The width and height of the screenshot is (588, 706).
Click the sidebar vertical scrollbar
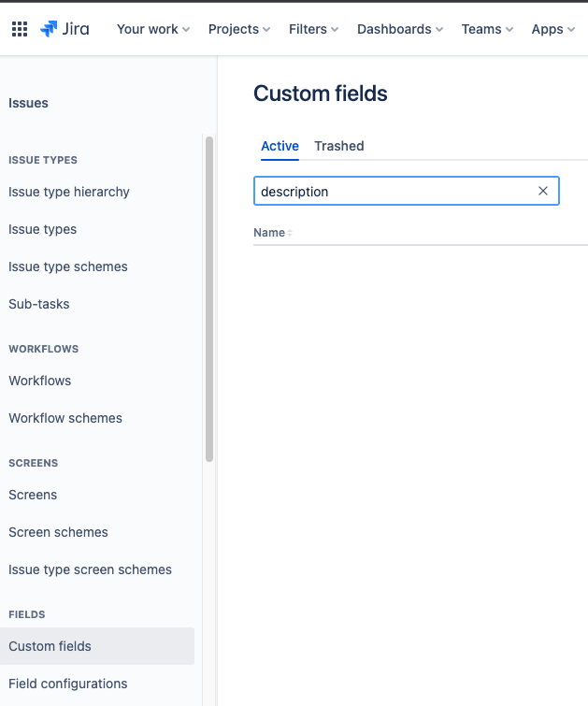(209, 299)
